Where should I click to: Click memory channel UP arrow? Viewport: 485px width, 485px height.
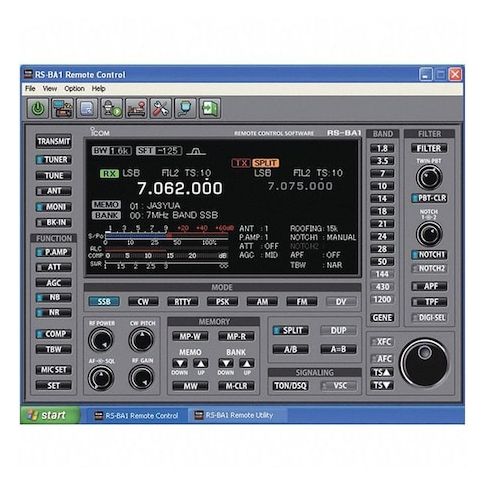pos(201,363)
